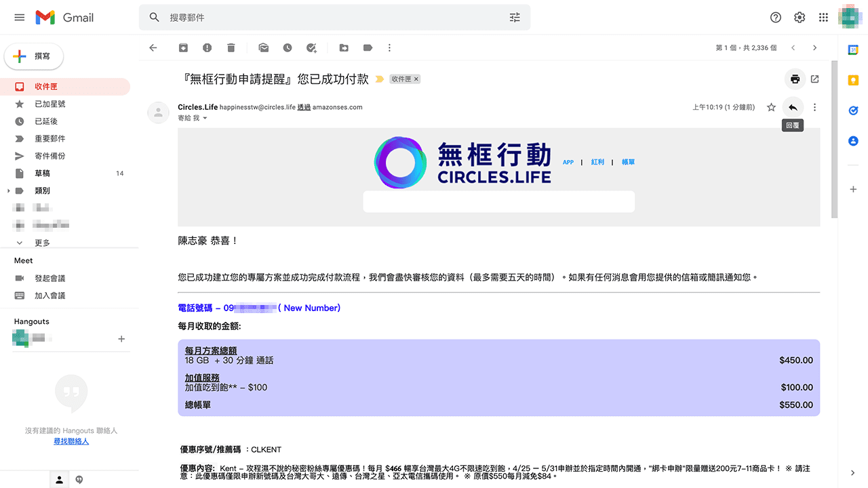Print the email
Viewport: 868px width, 488px height.
point(795,79)
